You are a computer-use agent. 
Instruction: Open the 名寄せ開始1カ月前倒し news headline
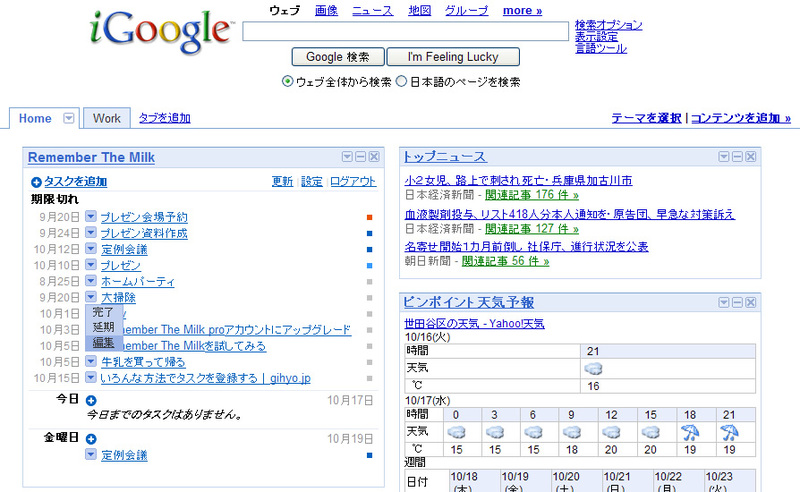pyautogui.click(x=526, y=247)
